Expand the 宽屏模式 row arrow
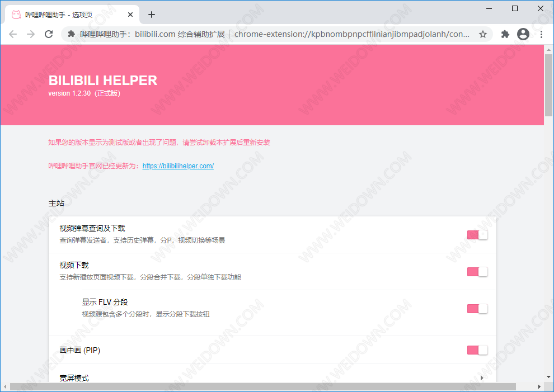 click(482, 378)
